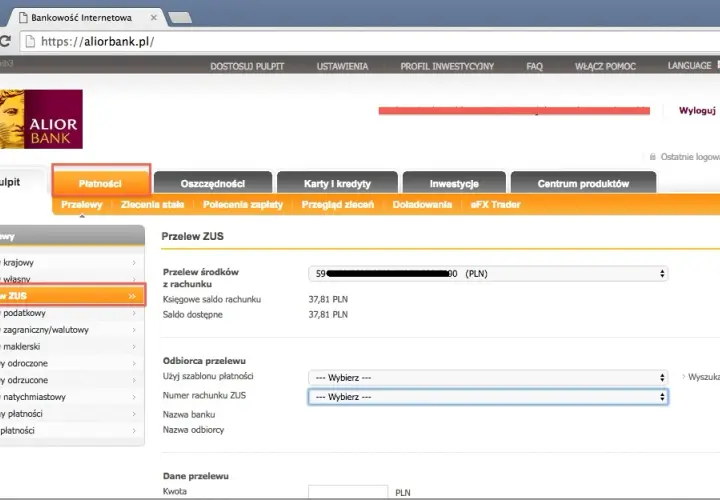Open the Karty i kredyty tab

click(x=337, y=183)
